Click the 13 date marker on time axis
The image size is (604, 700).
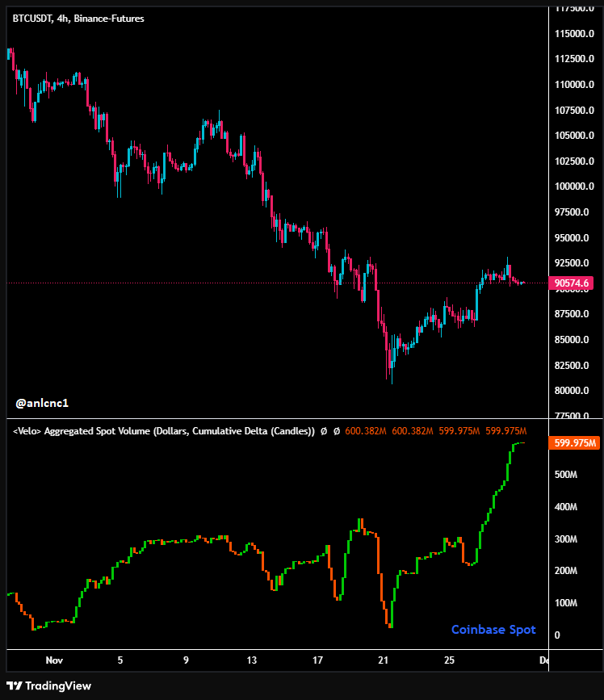[252, 660]
